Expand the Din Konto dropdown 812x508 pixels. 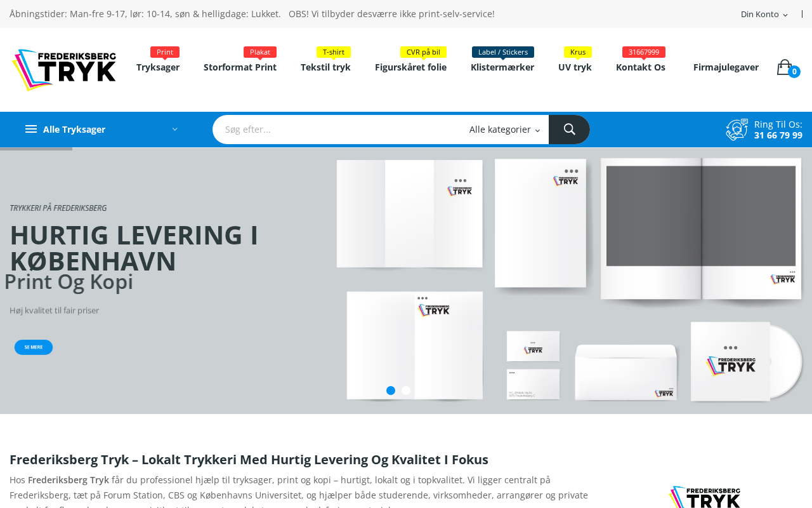click(764, 14)
